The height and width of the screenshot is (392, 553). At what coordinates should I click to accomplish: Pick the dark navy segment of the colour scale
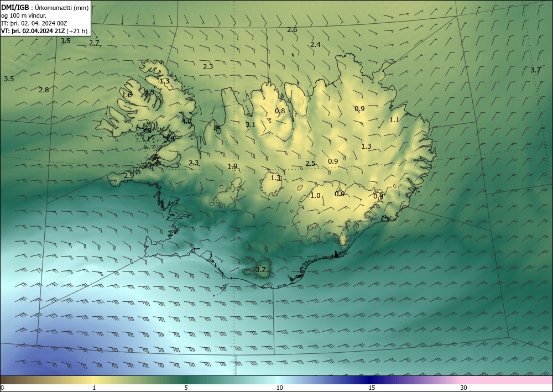click(371, 380)
